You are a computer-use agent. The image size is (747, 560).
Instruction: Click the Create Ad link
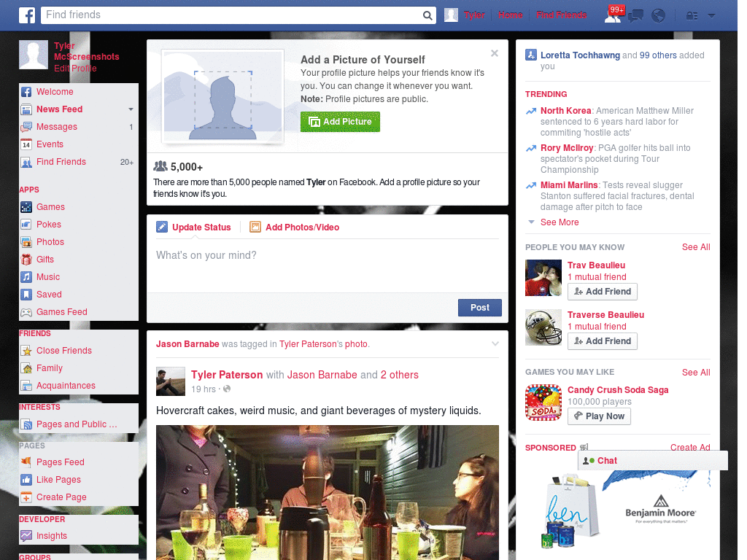click(x=690, y=447)
